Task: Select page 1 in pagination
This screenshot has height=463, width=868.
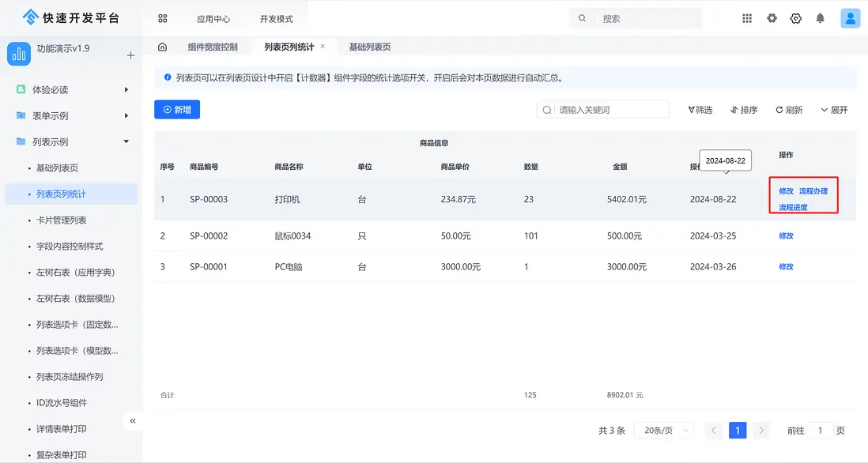Action: (738, 431)
